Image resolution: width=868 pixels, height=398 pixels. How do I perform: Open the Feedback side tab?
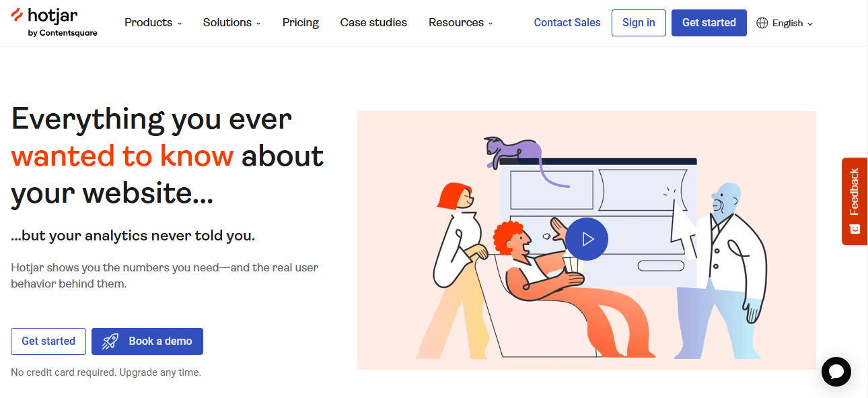coord(855,201)
